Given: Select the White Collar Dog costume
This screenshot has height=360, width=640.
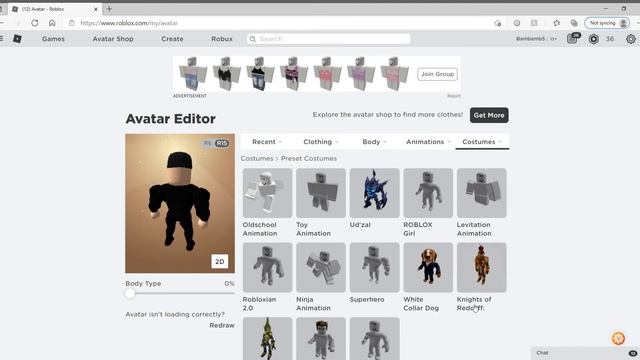Looking at the screenshot, I should [428, 267].
